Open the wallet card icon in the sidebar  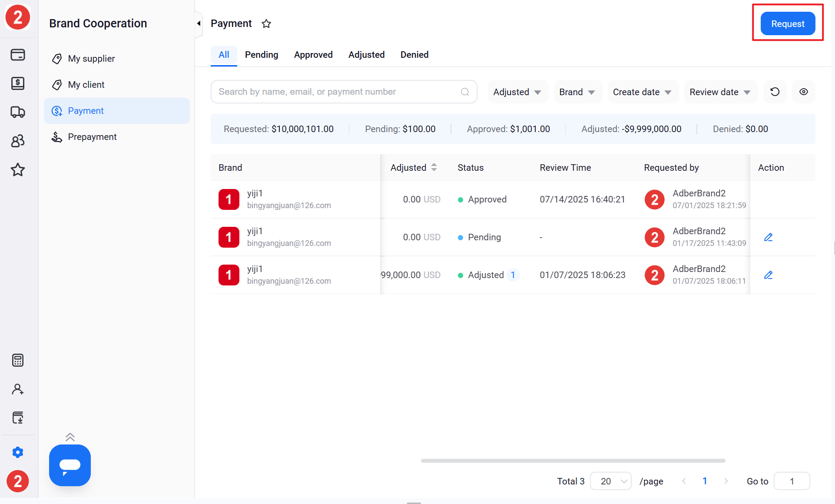click(x=18, y=55)
